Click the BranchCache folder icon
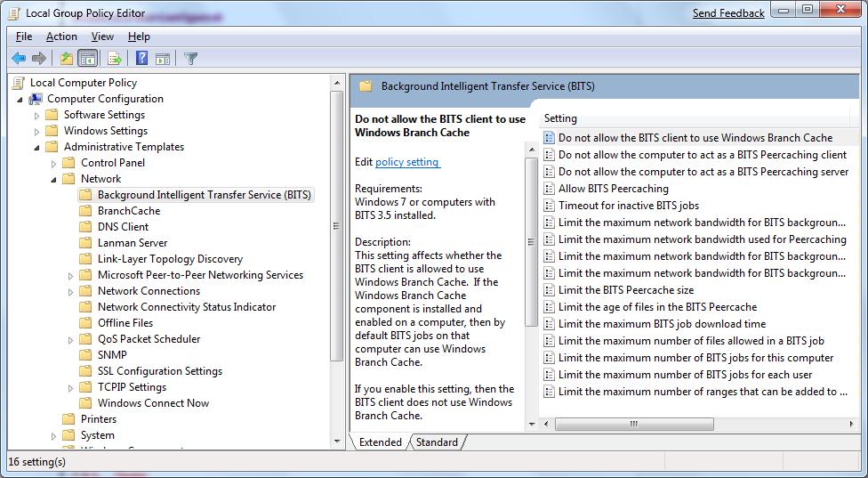This screenshot has height=478, width=868. click(85, 210)
